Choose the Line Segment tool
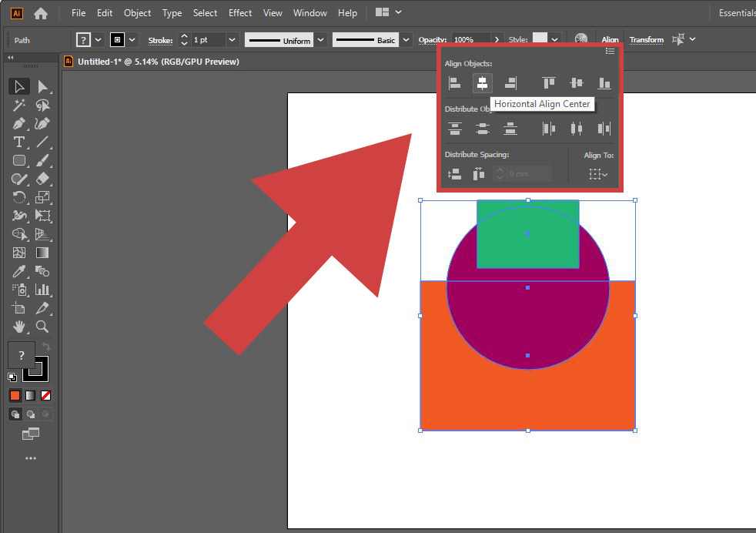Image resolution: width=756 pixels, height=533 pixels. coord(42,142)
